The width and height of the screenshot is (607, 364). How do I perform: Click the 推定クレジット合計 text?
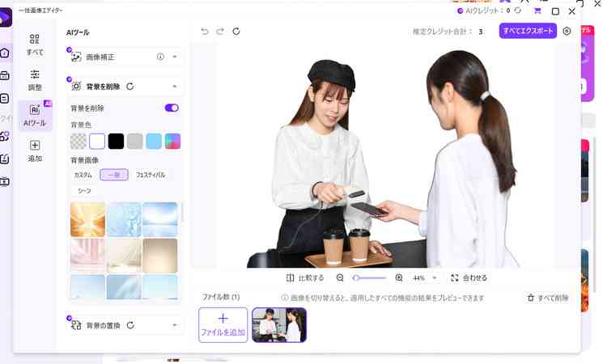[x=443, y=32]
